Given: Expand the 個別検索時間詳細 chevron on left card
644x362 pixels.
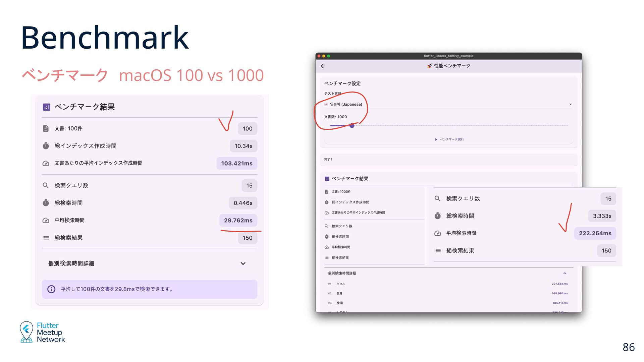Looking at the screenshot, I should [x=243, y=264].
